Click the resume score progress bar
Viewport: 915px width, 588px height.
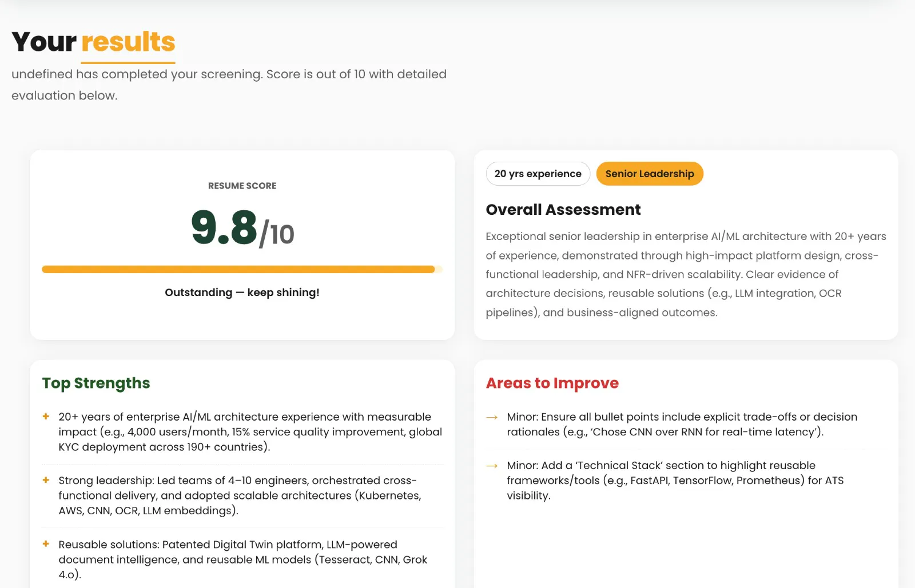click(x=242, y=269)
